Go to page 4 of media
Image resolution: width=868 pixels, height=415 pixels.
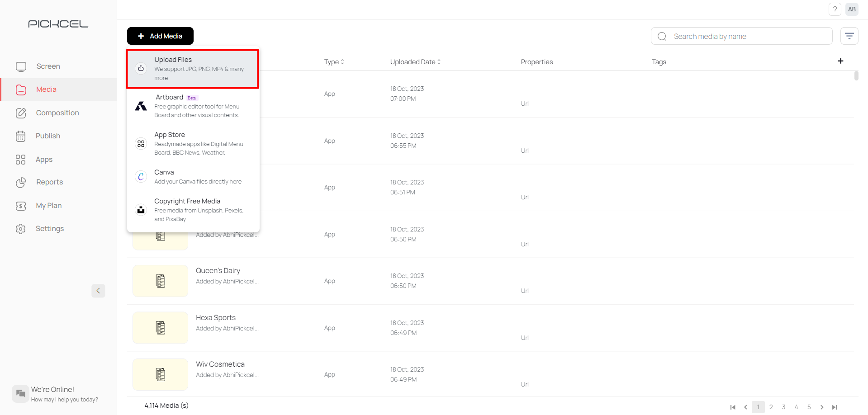pyautogui.click(x=797, y=407)
